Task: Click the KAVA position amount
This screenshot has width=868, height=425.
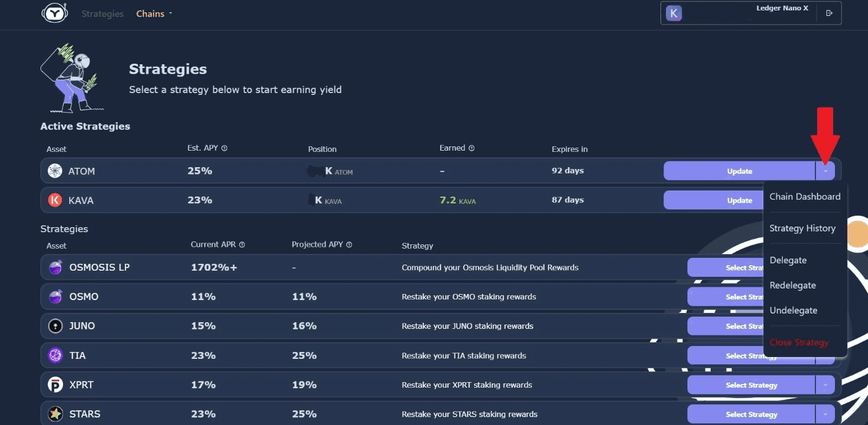Action: 324,200
